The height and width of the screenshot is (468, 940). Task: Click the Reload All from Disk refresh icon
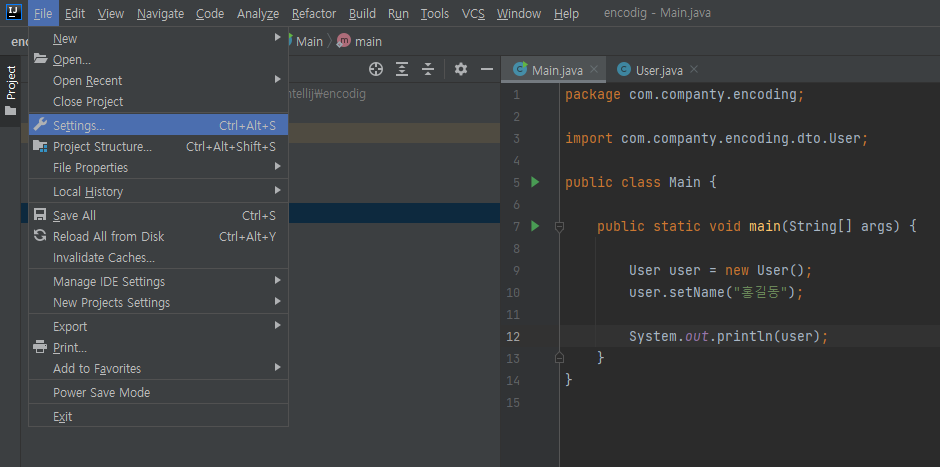point(40,236)
